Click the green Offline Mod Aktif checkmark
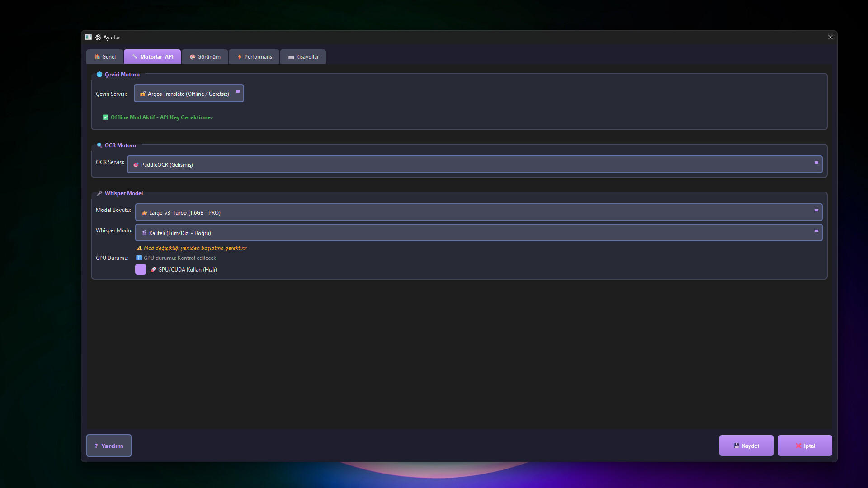This screenshot has height=488, width=868. (x=105, y=117)
